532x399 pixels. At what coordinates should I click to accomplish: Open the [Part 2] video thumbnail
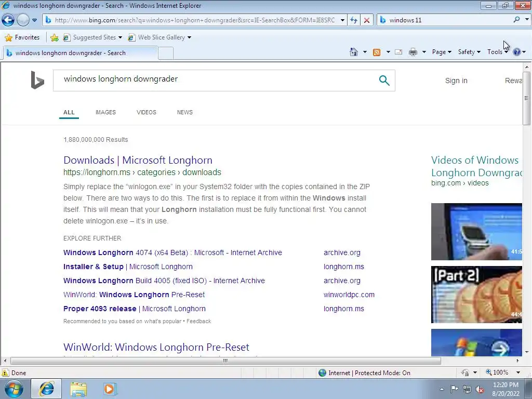pyautogui.click(x=476, y=295)
